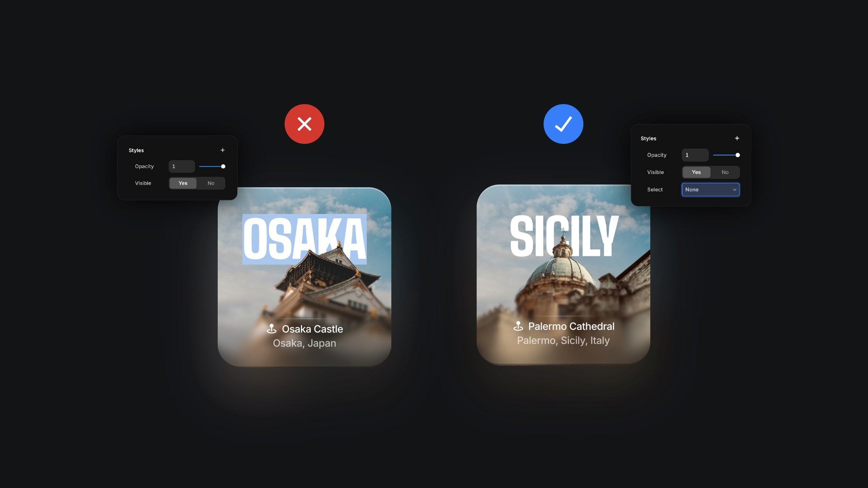
Task: Click the Styles label in left panel
Action: (x=136, y=150)
